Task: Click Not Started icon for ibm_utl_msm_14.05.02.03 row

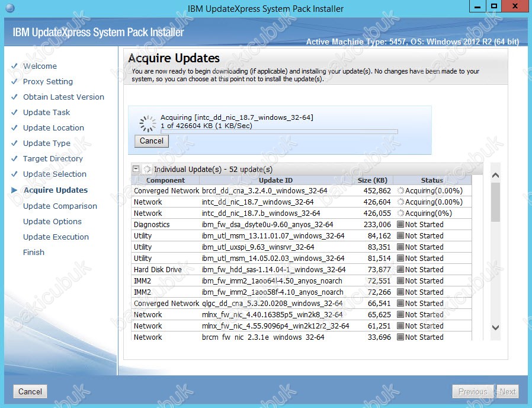Action: tap(400, 258)
